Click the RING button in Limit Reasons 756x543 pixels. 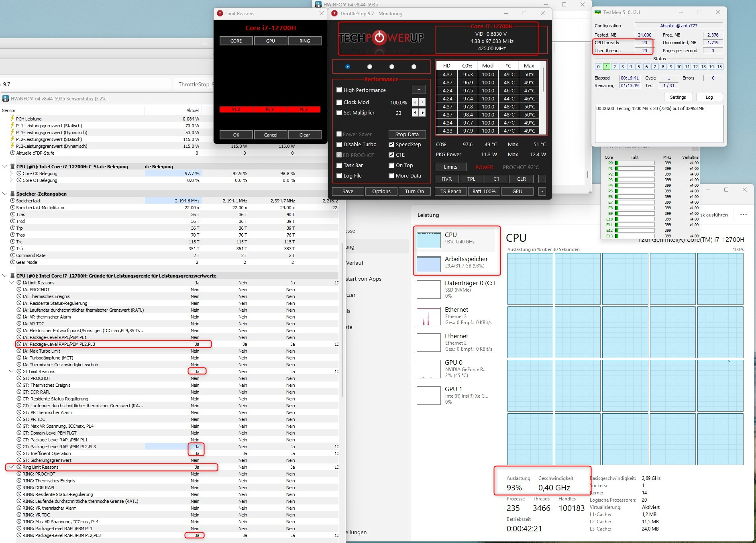[305, 41]
